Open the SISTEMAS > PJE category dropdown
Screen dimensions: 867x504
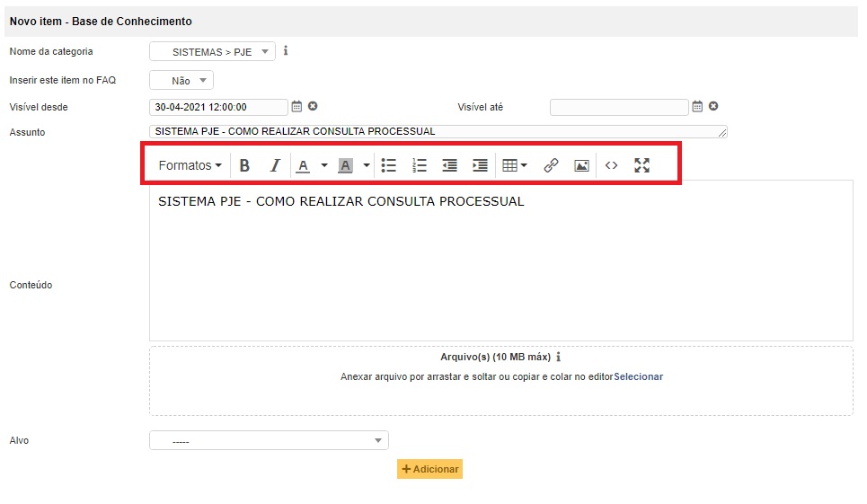click(212, 52)
